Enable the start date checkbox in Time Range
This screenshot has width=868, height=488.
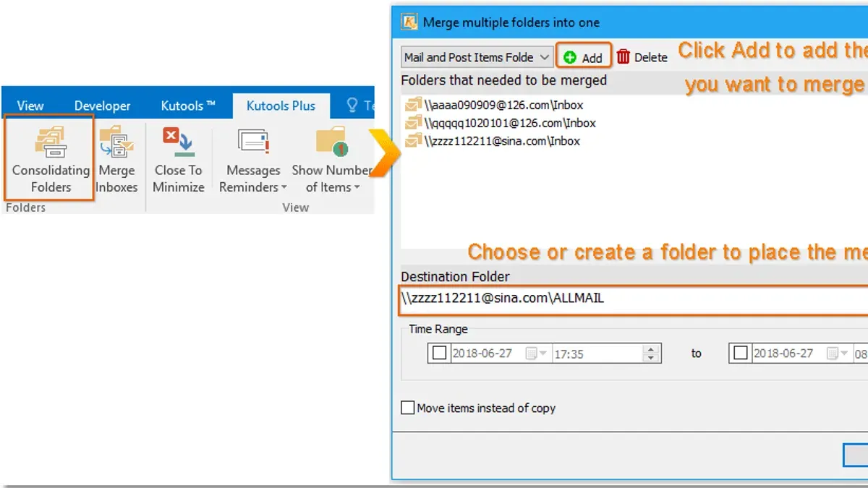click(439, 354)
